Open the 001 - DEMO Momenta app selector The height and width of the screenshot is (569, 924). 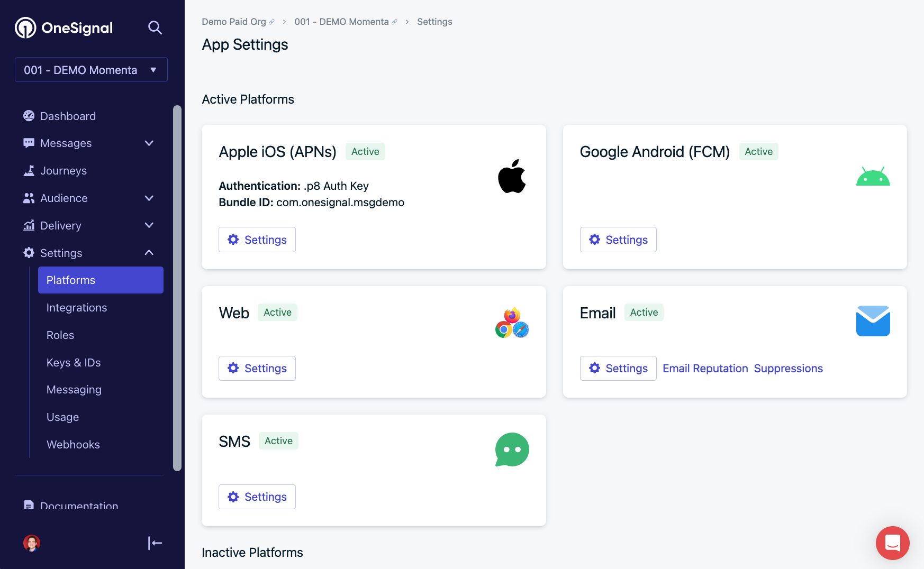pyautogui.click(x=91, y=70)
